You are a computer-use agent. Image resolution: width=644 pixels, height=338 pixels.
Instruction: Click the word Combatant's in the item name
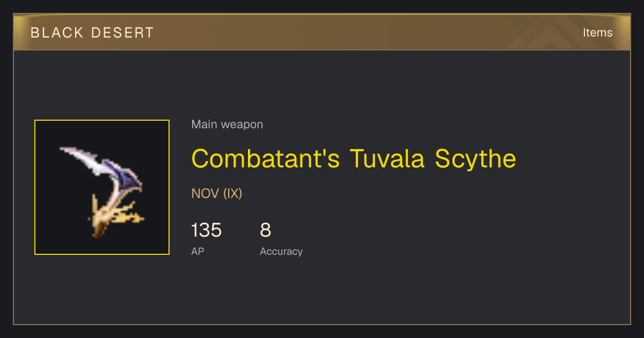[266, 159]
